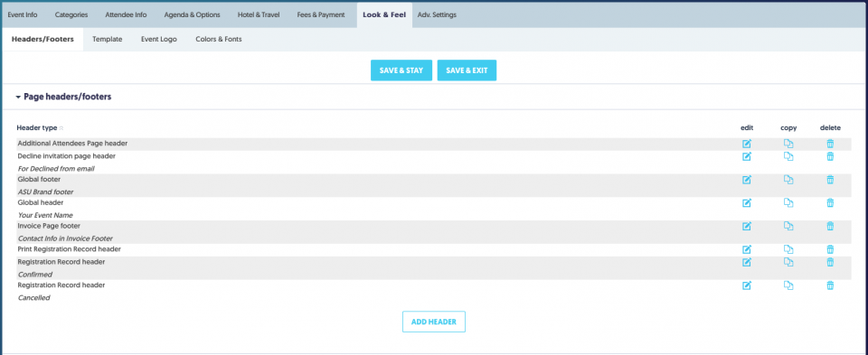Select the 'Cancelled' description text
The height and width of the screenshot is (355, 868).
point(33,297)
